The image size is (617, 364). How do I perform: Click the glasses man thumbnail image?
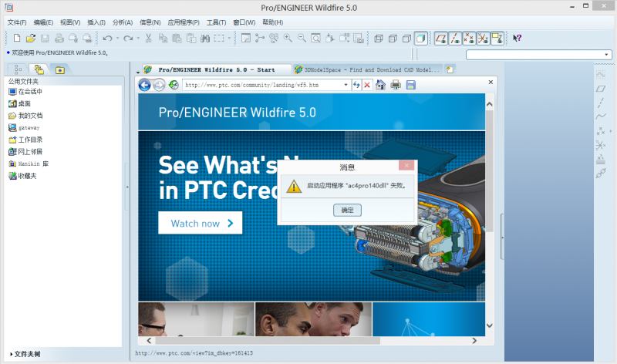pos(196,319)
